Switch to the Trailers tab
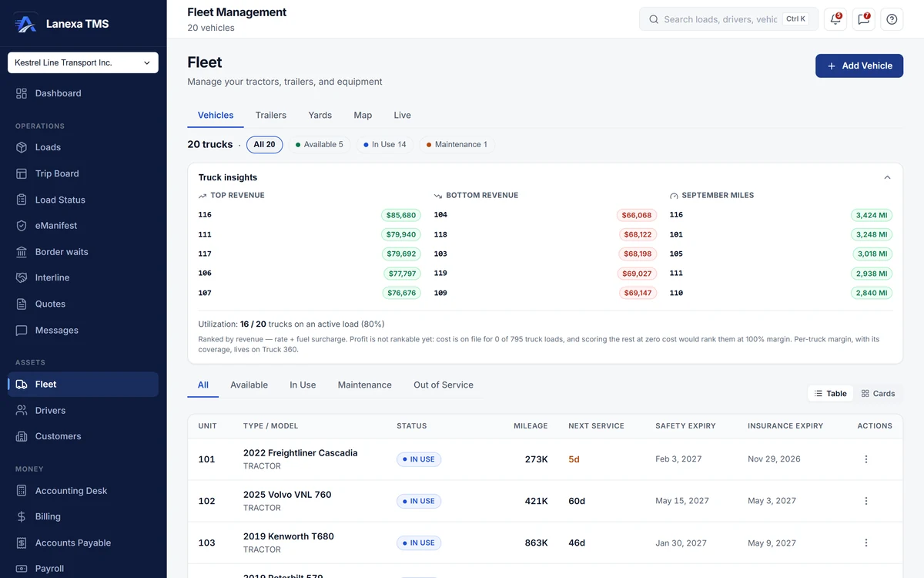 271,115
